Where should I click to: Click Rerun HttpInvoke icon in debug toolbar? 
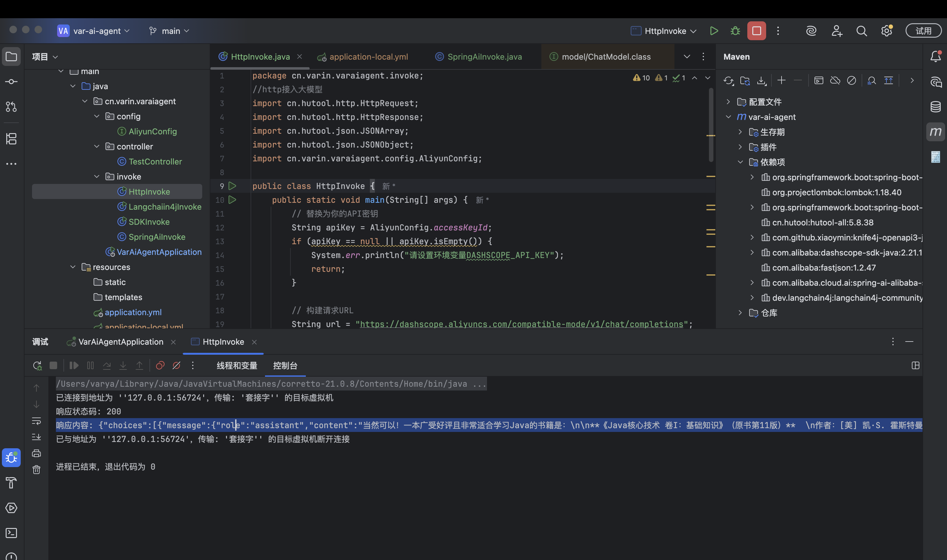(37, 365)
